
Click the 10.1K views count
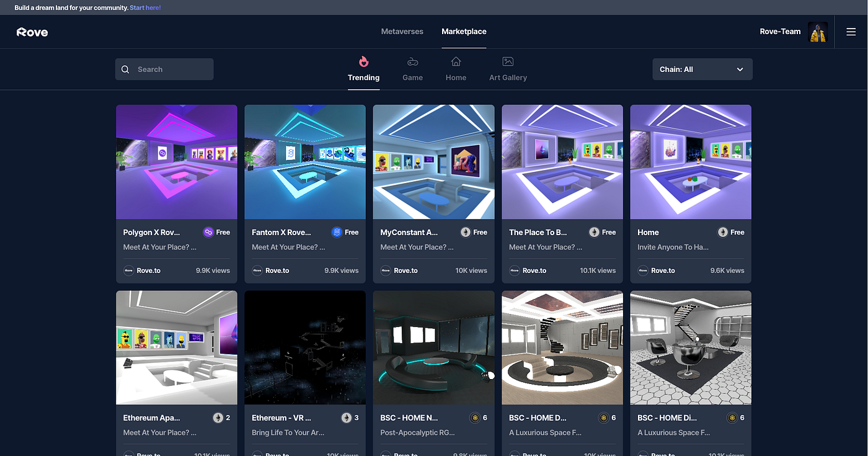coord(598,270)
